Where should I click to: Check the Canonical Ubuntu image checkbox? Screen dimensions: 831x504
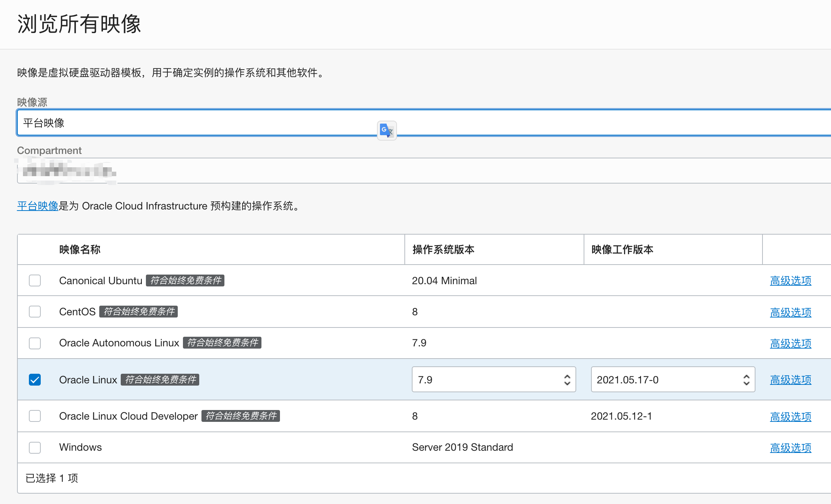35,280
